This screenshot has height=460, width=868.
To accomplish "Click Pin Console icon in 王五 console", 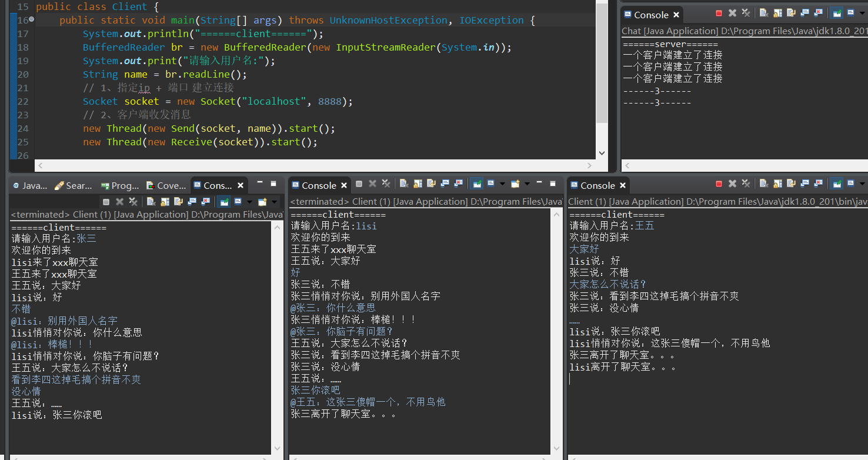I will (x=837, y=184).
